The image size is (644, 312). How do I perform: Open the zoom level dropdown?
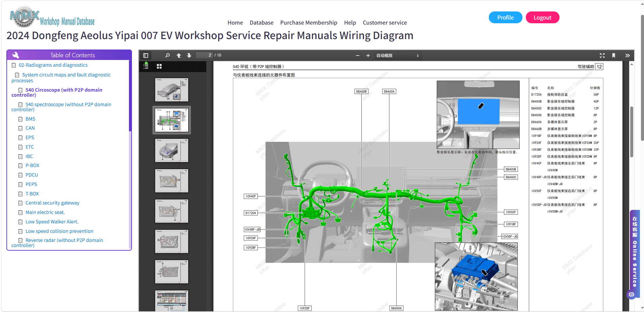point(398,55)
